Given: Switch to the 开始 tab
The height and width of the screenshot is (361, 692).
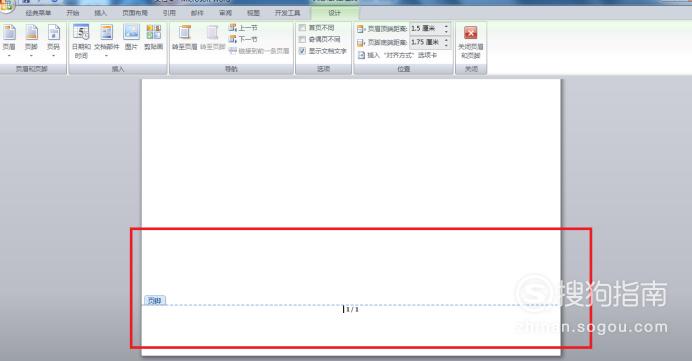Looking at the screenshot, I should (72, 13).
